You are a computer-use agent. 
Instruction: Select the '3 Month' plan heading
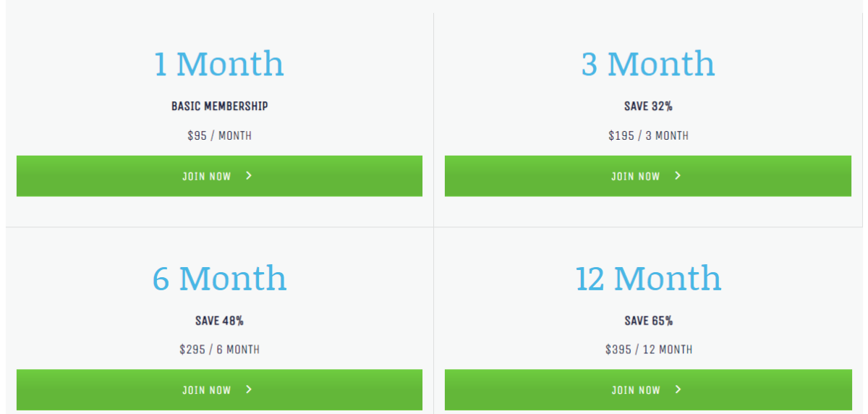tap(648, 64)
